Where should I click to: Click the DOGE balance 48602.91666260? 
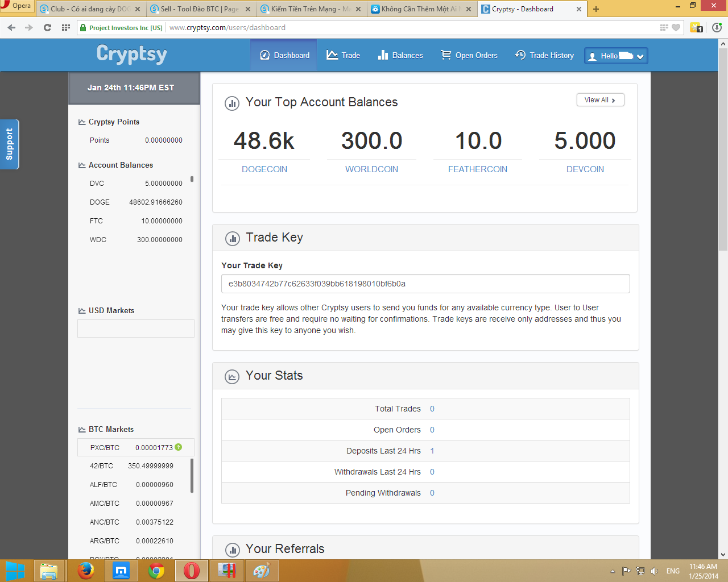(x=156, y=202)
